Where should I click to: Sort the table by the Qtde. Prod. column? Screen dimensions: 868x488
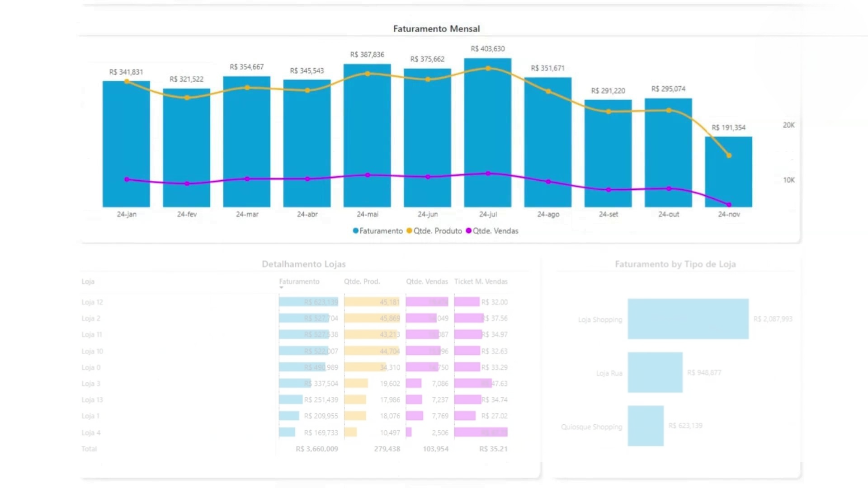pos(362,282)
